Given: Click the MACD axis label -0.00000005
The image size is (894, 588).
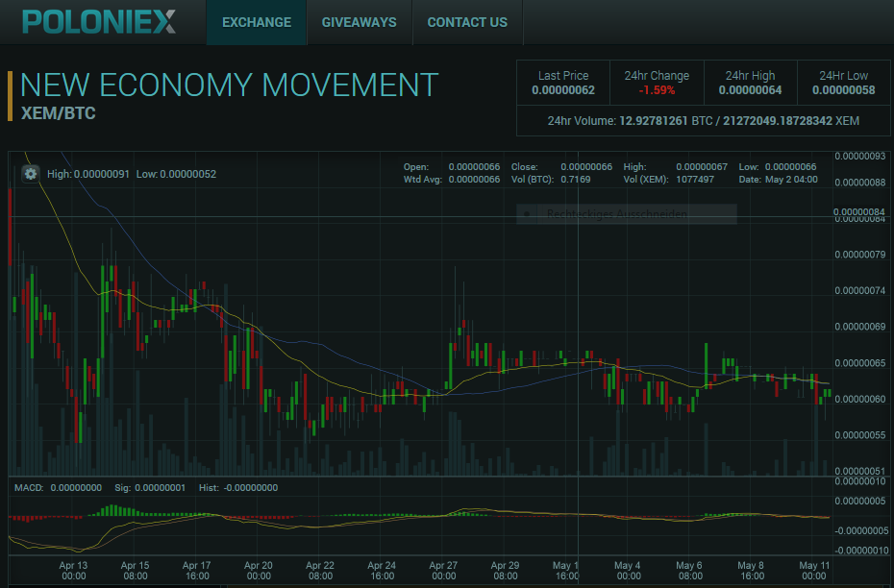Looking at the screenshot, I should (861, 531).
